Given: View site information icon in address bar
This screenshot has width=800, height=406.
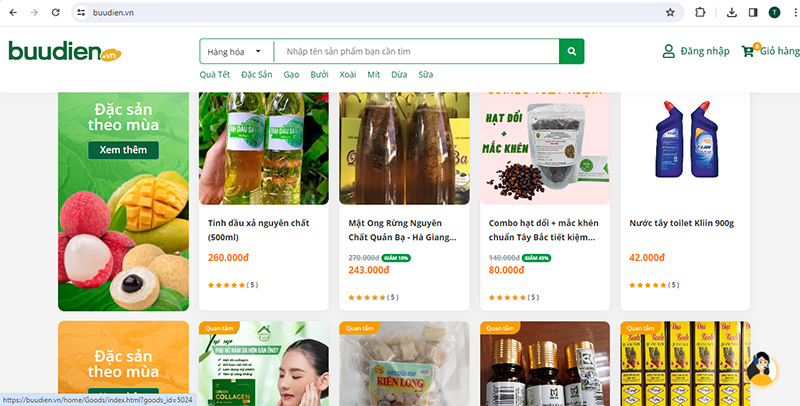Looking at the screenshot, I should [x=81, y=12].
